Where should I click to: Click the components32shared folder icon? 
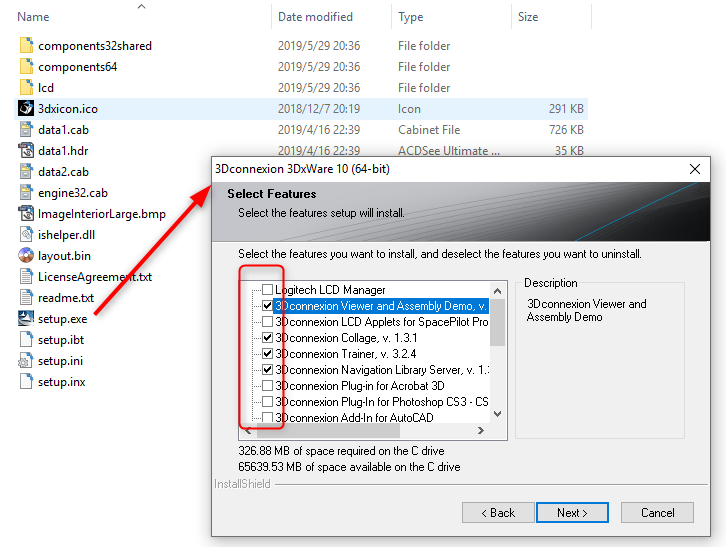click(x=26, y=45)
